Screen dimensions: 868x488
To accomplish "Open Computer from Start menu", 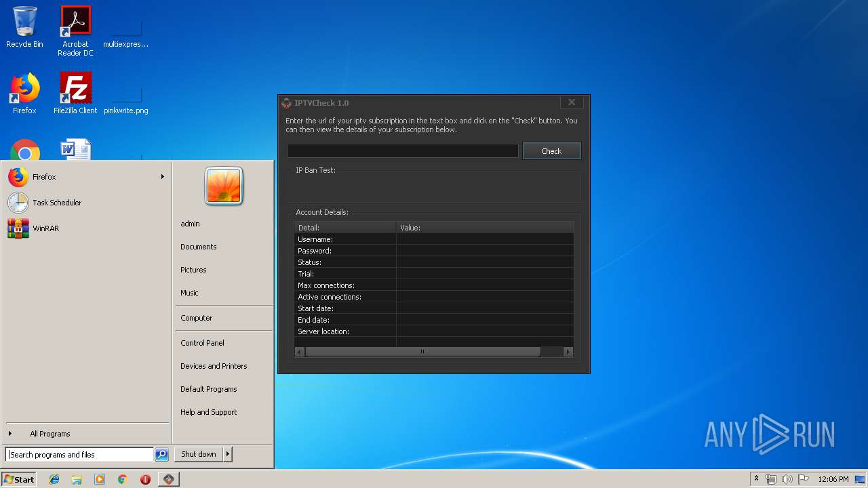I will tap(196, 318).
